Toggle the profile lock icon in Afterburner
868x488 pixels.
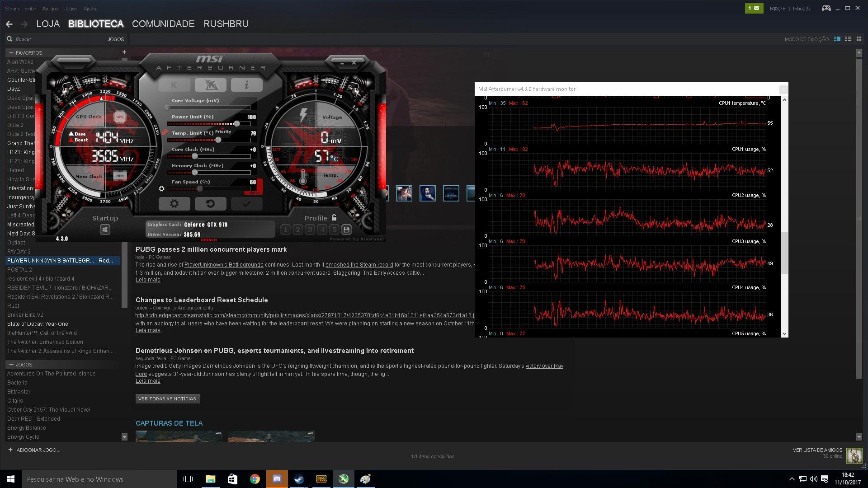(x=334, y=217)
